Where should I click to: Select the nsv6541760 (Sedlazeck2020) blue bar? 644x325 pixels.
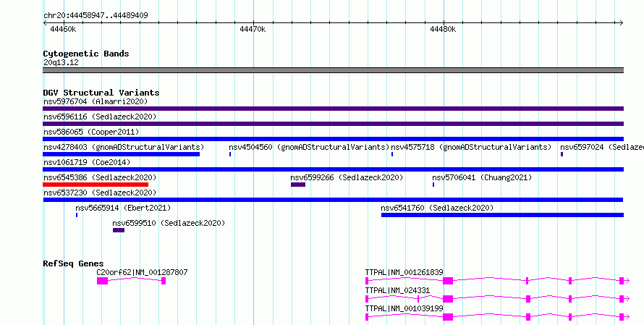click(502, 215)
